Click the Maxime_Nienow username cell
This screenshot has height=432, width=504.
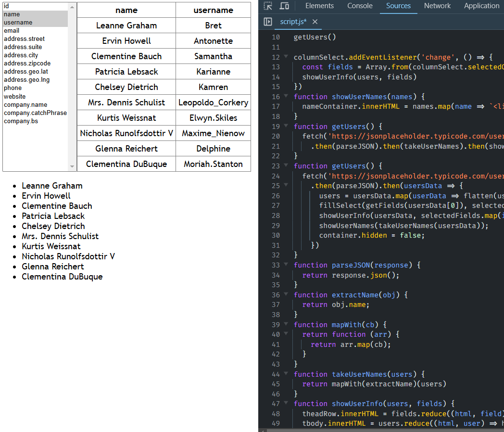(x=213, y=133)
